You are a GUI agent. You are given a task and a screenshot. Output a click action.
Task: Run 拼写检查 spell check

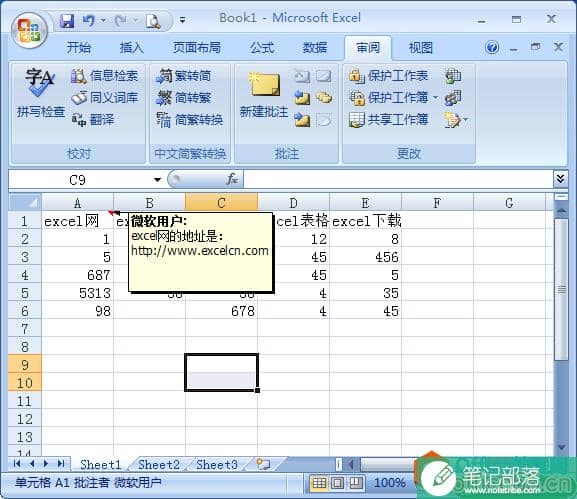[x=40, y=93]
